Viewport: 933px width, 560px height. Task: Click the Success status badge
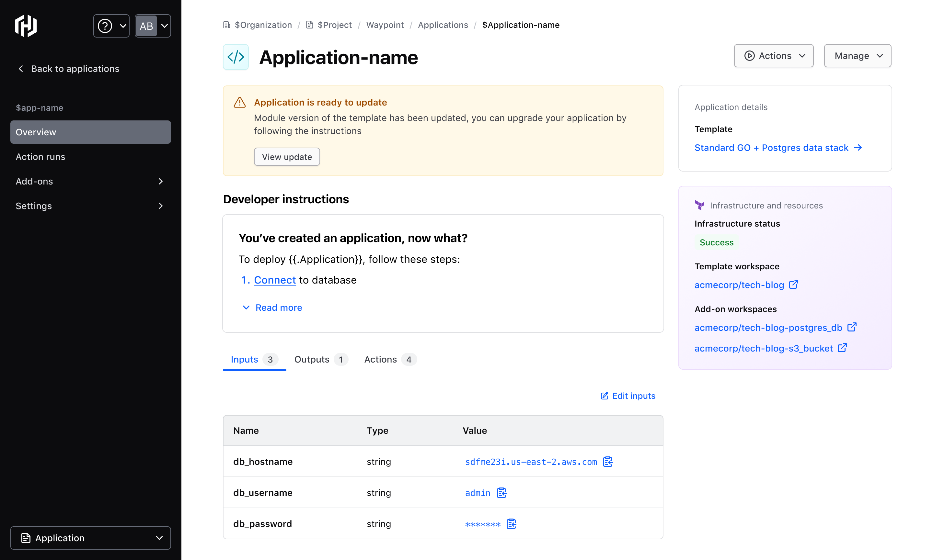[x=716, y=242]
